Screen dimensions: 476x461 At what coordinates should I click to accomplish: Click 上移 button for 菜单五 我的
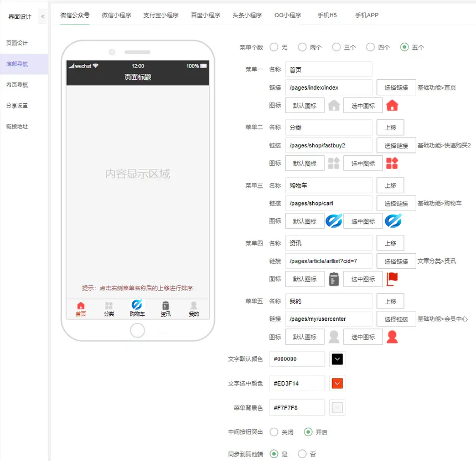tap(390, 301)
